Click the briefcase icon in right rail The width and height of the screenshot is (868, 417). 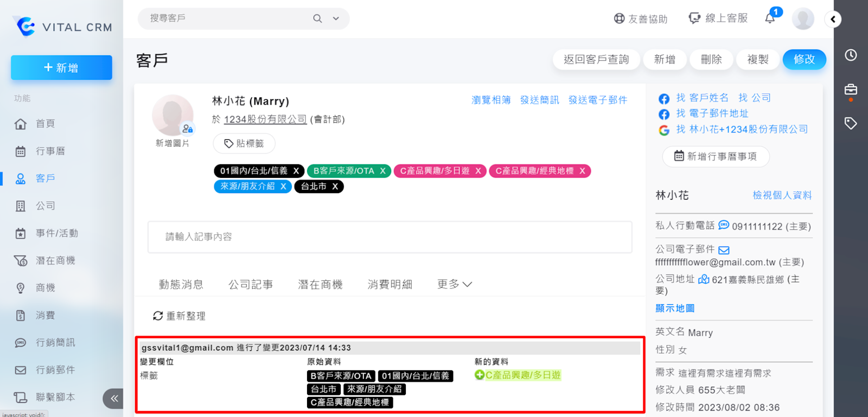tap(851, 89)
